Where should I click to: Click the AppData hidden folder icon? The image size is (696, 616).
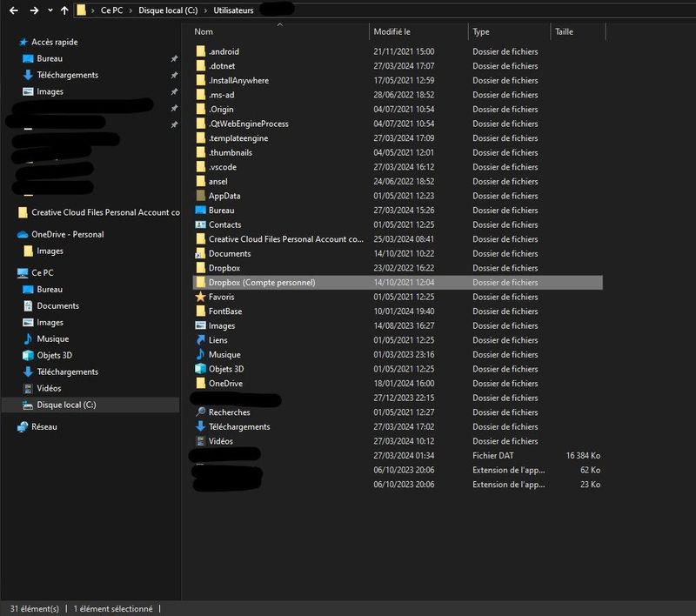tap(201, 196)
